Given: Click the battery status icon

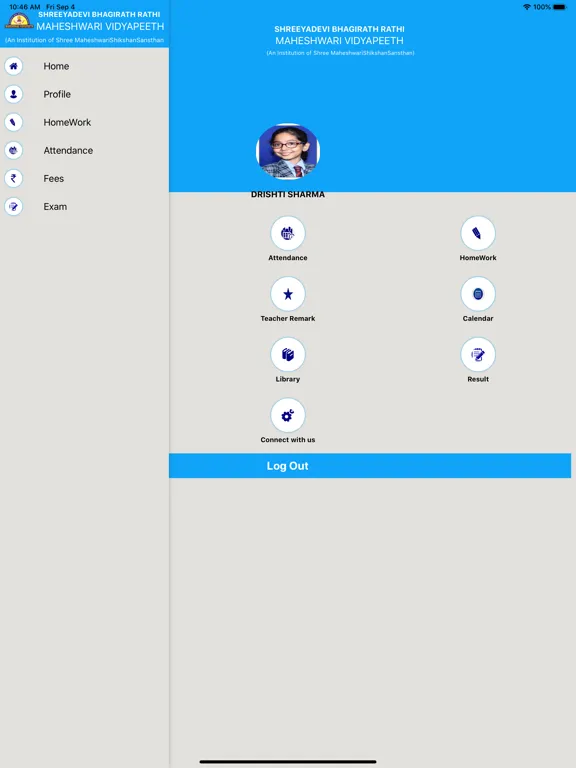Looking at the screenshot, I should point(560,7).
